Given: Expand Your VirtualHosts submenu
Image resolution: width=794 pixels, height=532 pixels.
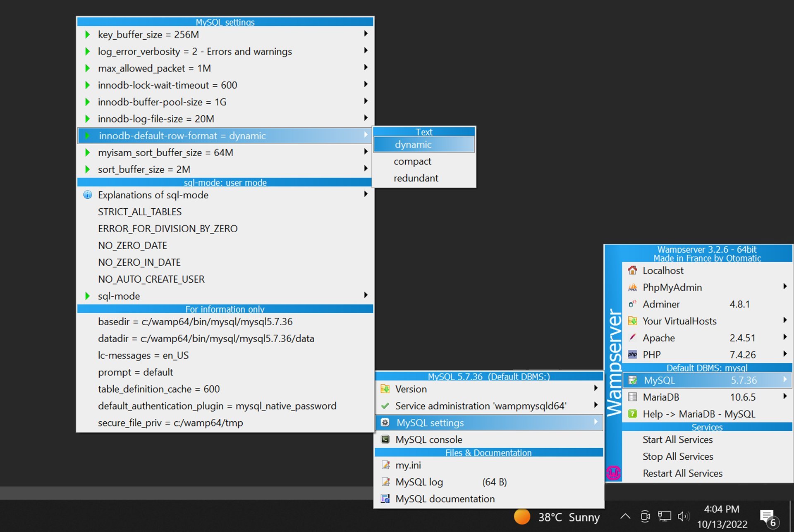Looking at the screenshot, I should [x=784, y=321].
